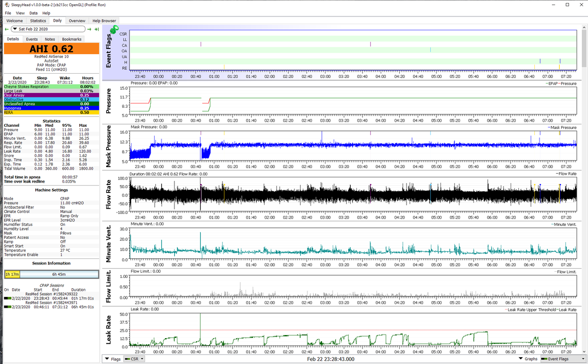
Task: Go to the previous day with the left arrow
Action: coord(6,29)
